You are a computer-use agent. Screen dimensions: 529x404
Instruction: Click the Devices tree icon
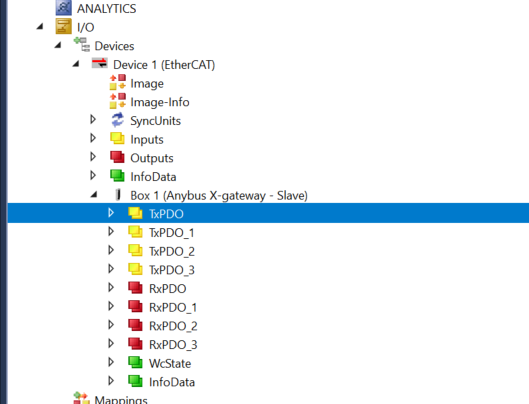click(82, 45)
